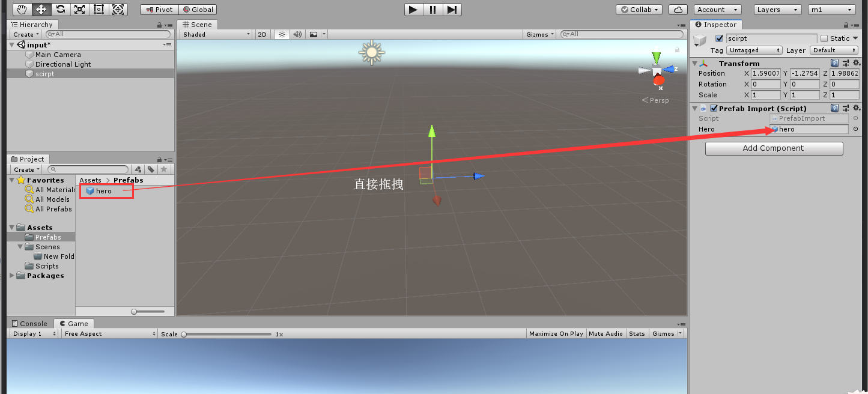Select the Hierarchy tab

coord(32,25)
